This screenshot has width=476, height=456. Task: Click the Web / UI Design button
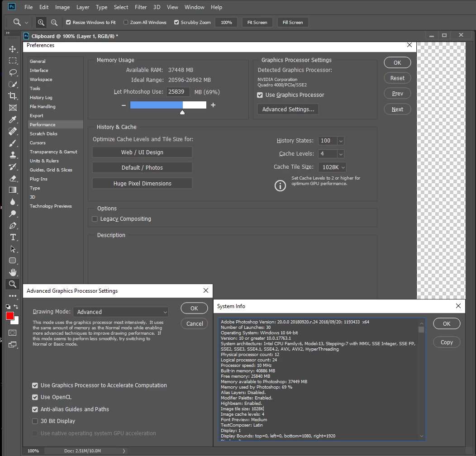point(142,152)
